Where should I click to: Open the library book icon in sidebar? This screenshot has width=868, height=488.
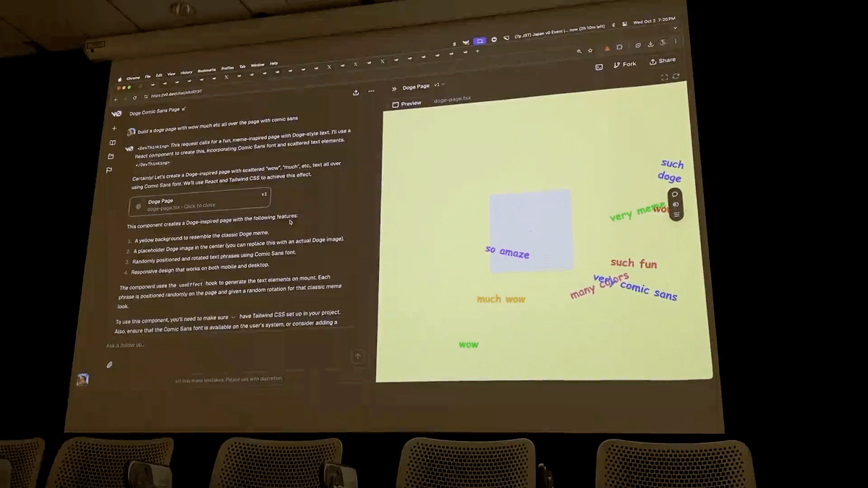click(112, 142)
